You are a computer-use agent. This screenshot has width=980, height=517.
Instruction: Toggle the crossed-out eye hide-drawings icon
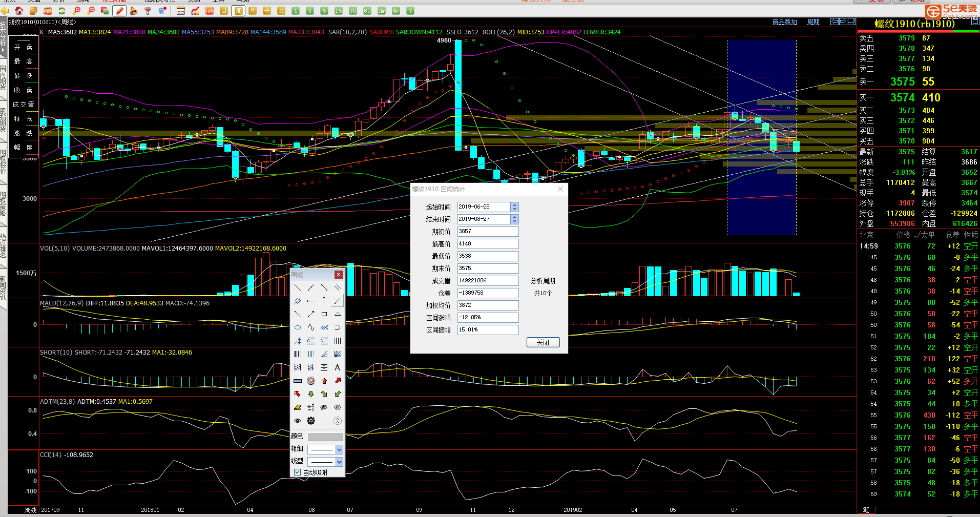[x=324, y=407]
